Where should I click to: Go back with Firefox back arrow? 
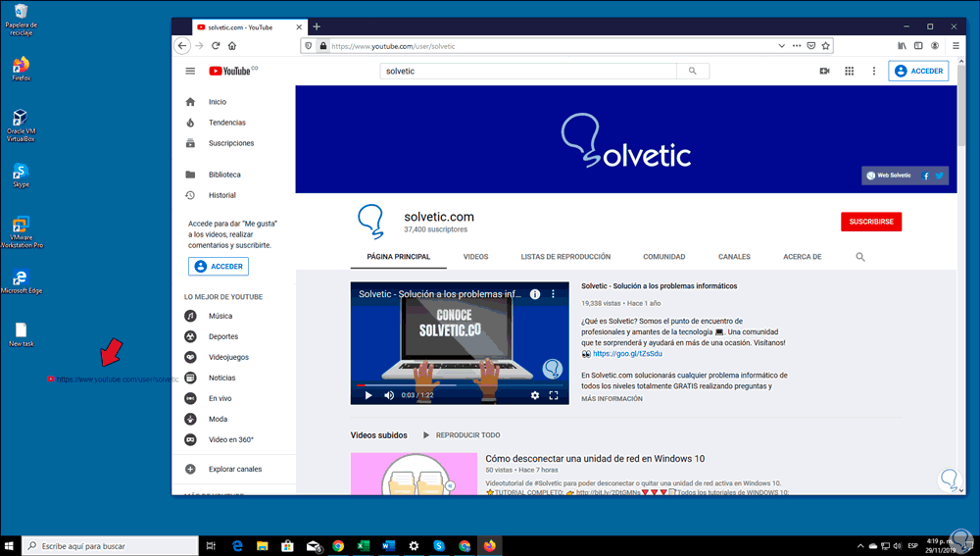coord(182,46)
